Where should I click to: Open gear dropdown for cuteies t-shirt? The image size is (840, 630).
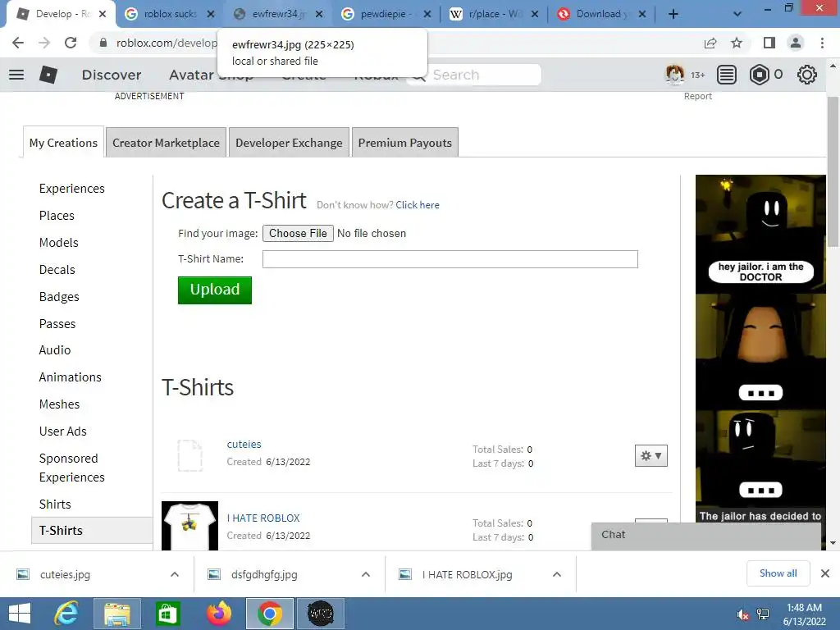[x=651, y=456]
